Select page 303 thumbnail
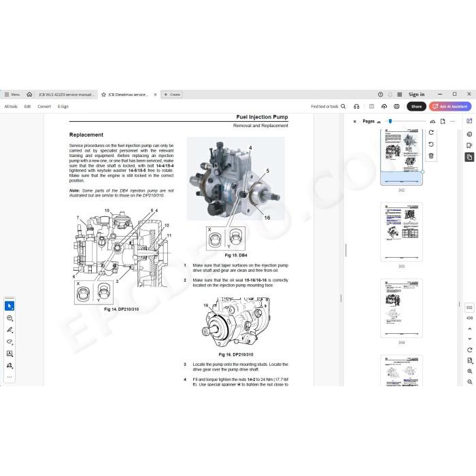 [x=401, y=232]
